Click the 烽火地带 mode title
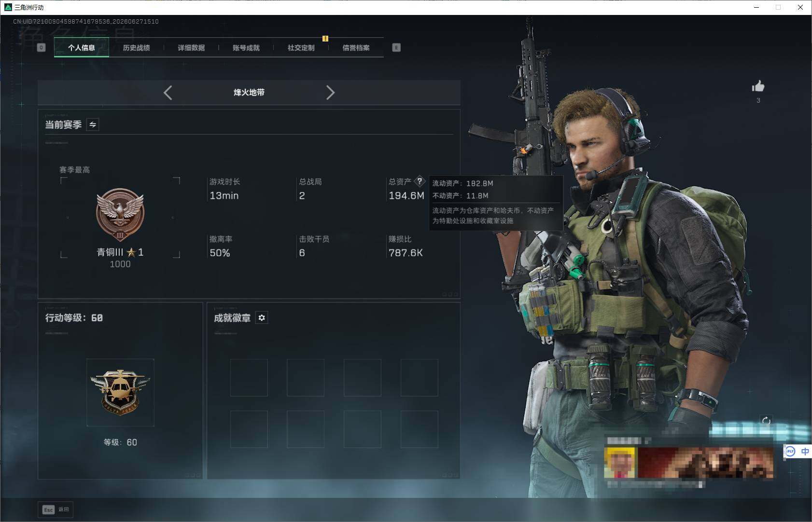This screenshot has width=812, height=522. tap(249, 93)
